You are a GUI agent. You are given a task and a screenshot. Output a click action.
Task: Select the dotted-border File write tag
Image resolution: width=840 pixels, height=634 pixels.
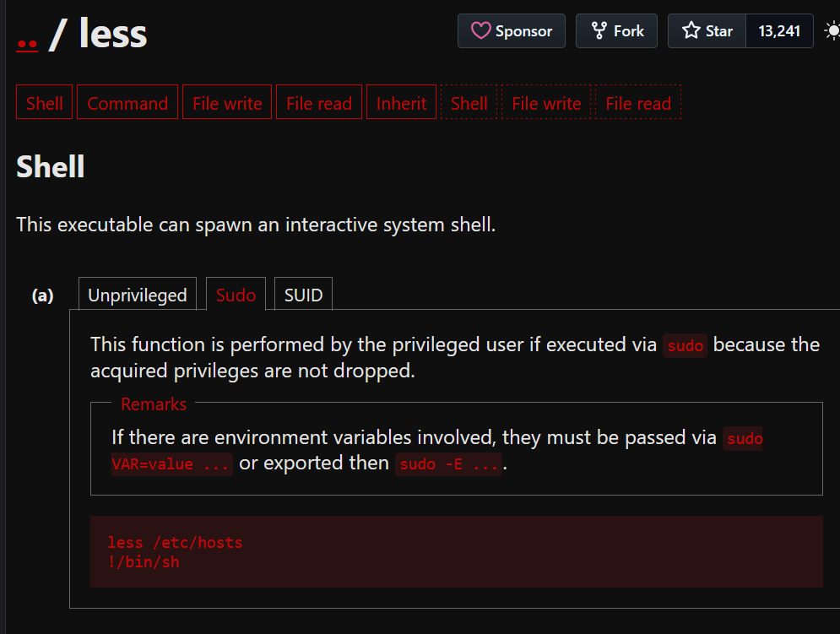click(x=546, y=102)
